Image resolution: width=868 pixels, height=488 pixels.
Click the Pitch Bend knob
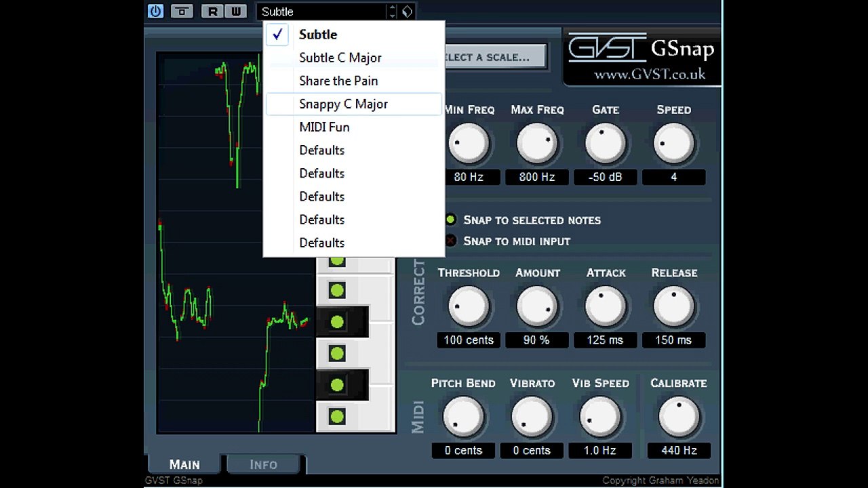click(x=463, y=417)
